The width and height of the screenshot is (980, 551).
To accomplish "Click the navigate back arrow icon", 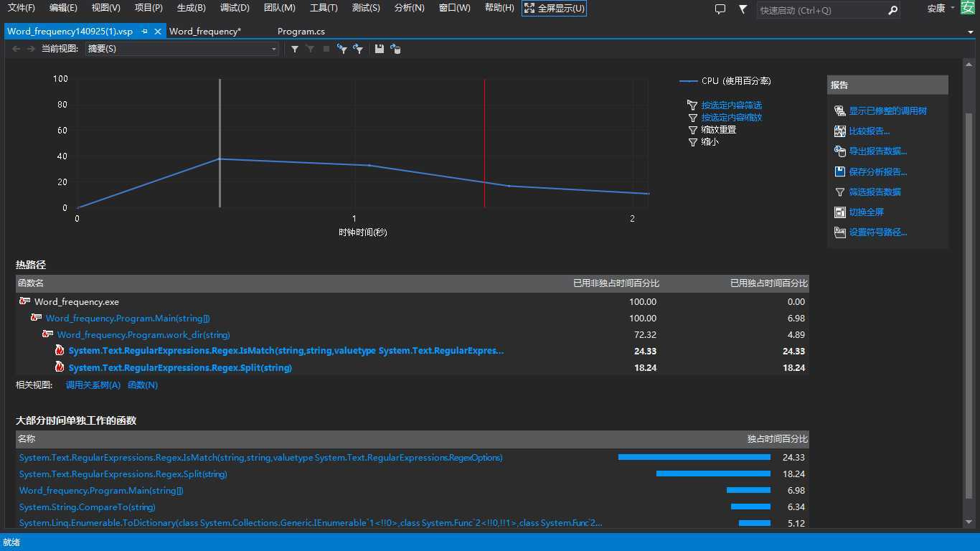I will coord(17,49).
